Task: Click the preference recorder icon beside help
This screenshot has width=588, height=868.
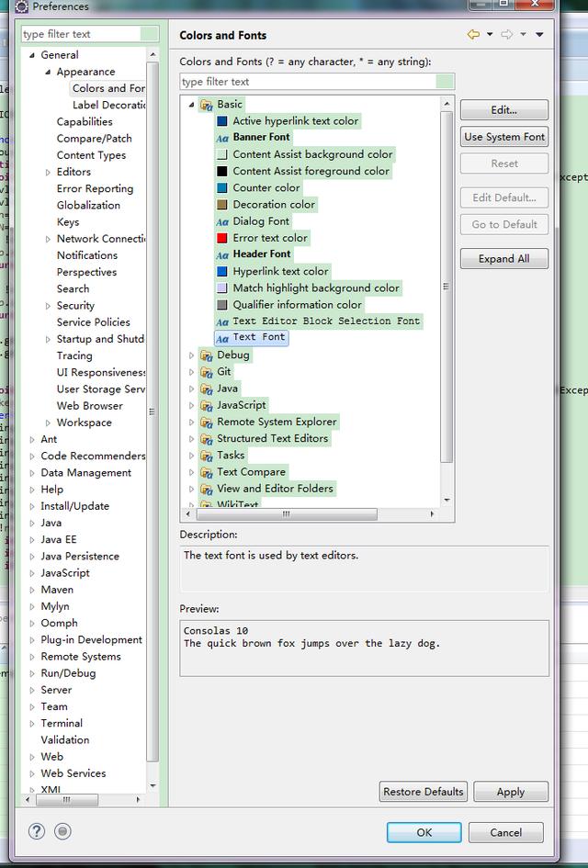Action: 62,831
